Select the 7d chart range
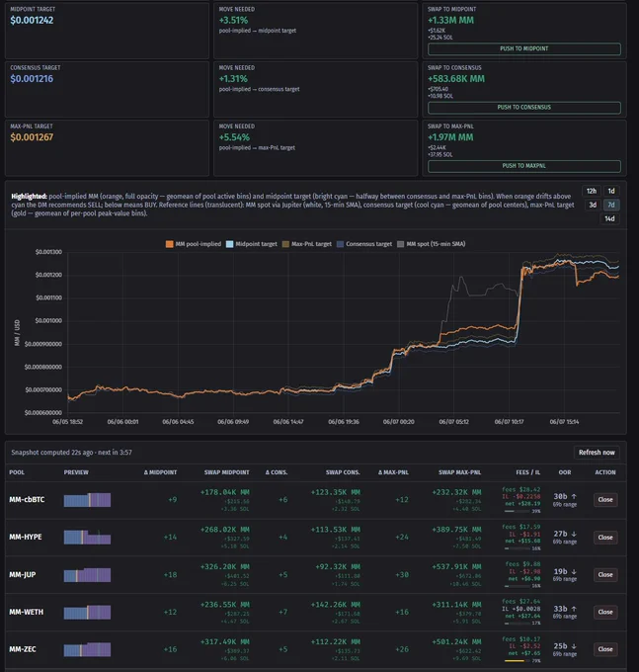 (x=611, y=205)
